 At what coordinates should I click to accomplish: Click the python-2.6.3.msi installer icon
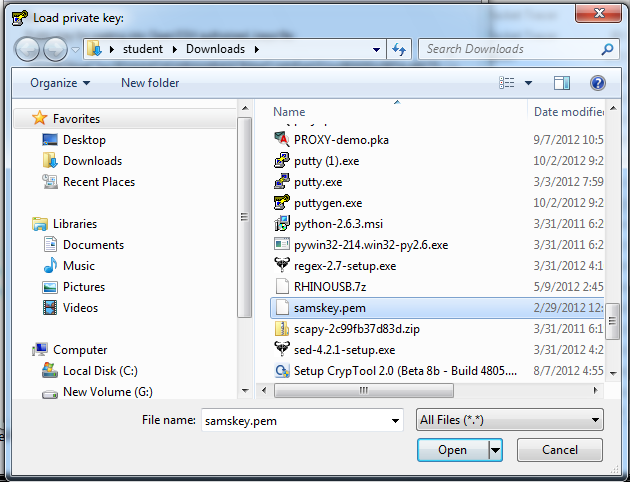point(282,223)
